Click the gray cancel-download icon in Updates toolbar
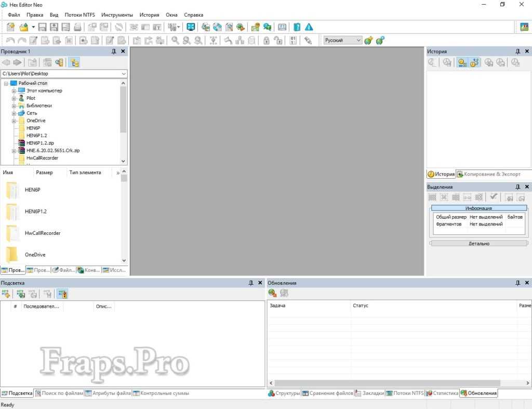Image resolution: width=532 pixels, height=409 pixels. pyautogui.click(x=284, y=293)
